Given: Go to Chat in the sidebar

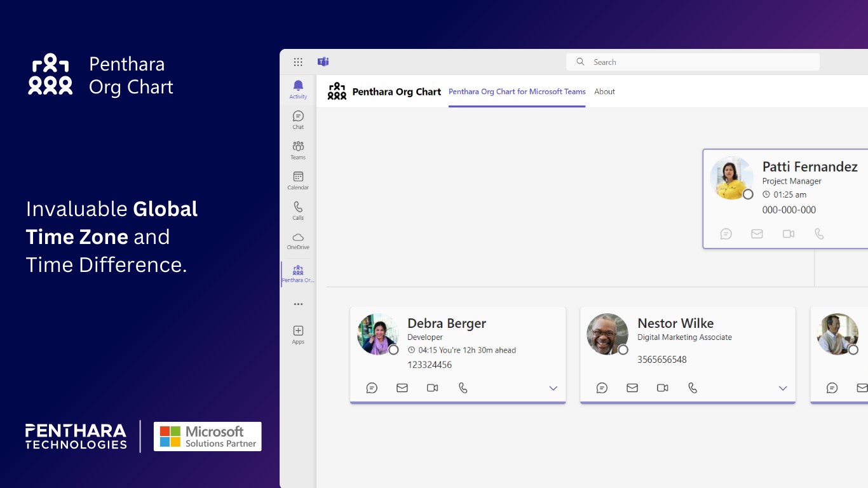Looking at the screenshot, I should (x=298, y=119).
